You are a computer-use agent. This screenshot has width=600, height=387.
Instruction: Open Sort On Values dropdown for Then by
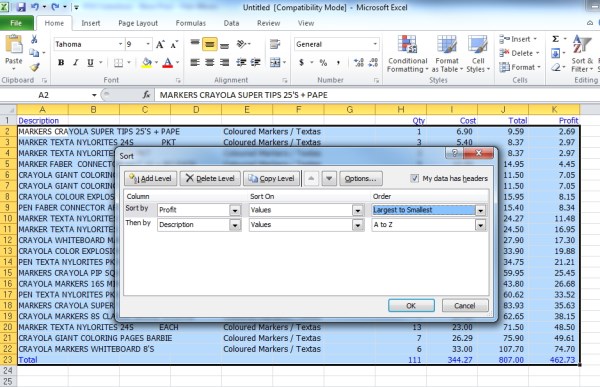[357, 225]
